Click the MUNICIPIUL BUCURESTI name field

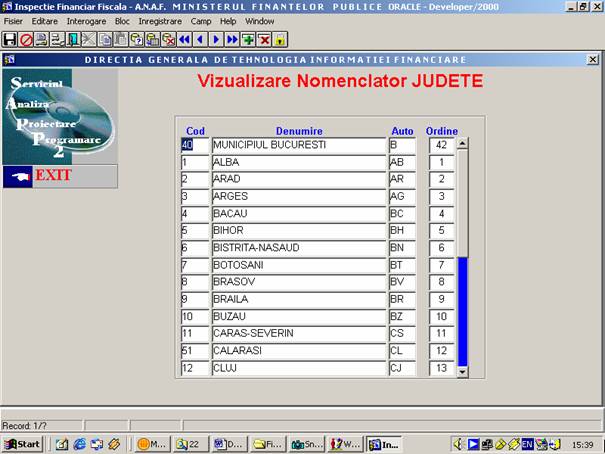pyautogui.click(x=298, y=145)
